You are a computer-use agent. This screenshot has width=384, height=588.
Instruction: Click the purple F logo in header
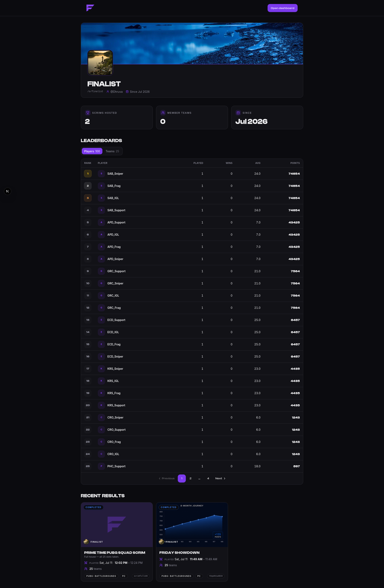tap(90, 8)
